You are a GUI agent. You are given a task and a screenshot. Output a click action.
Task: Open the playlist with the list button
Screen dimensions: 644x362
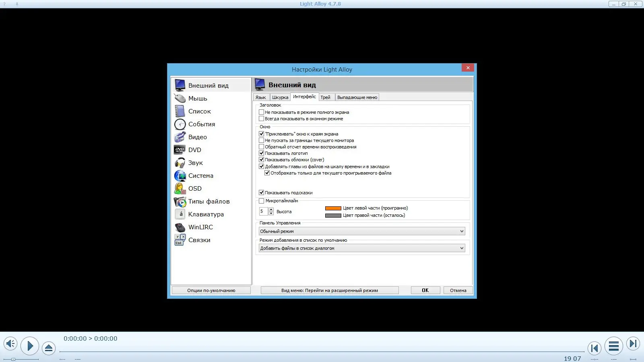point(614,346)
